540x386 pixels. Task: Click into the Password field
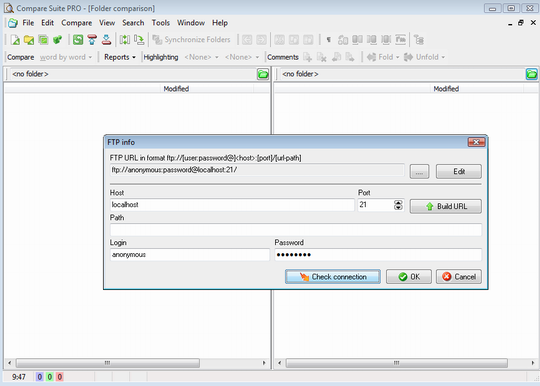[x=378, y=254]
